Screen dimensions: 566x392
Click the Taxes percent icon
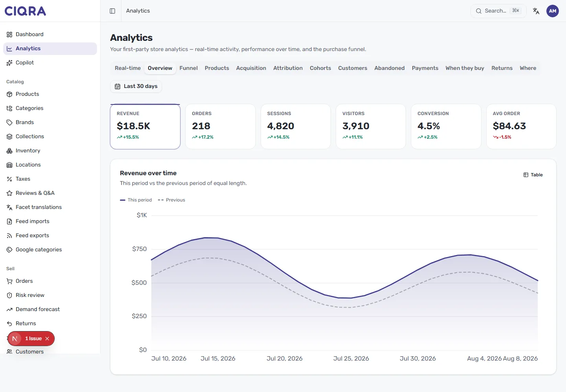(9, 179)
